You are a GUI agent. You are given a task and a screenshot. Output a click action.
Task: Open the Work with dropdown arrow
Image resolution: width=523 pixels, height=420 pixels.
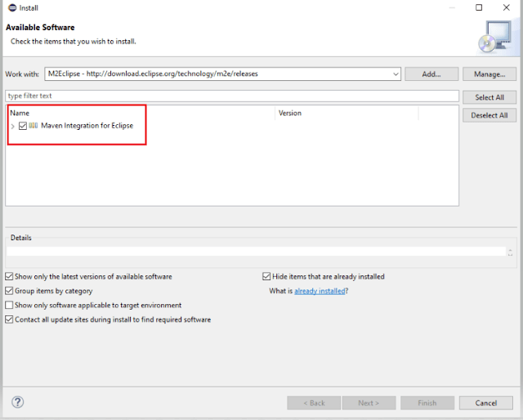tap(396, 74)
